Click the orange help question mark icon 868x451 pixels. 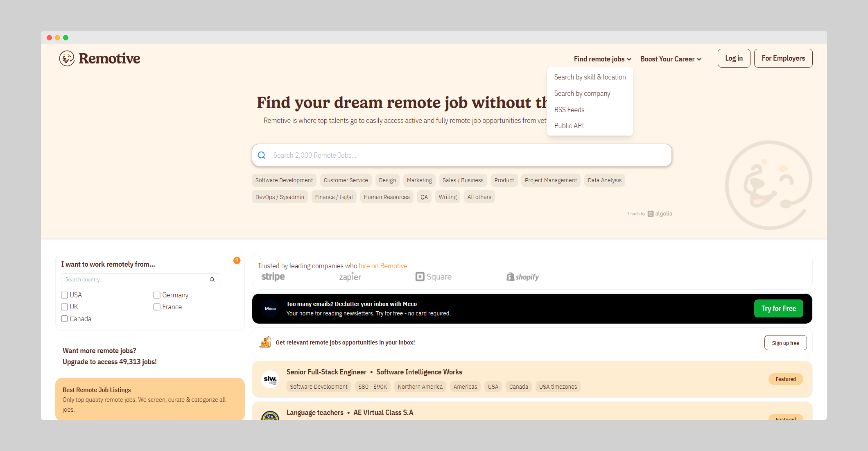pyautogui.click(x=237, y=261)
